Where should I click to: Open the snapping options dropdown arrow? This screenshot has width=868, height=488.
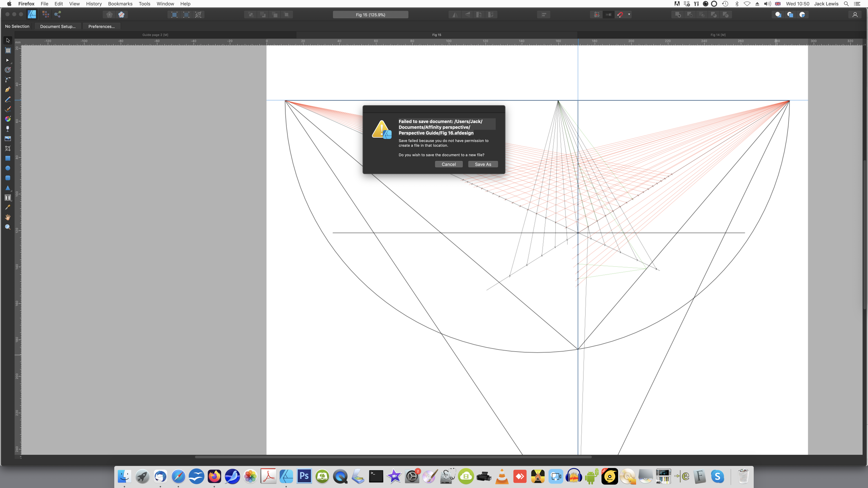629,14
